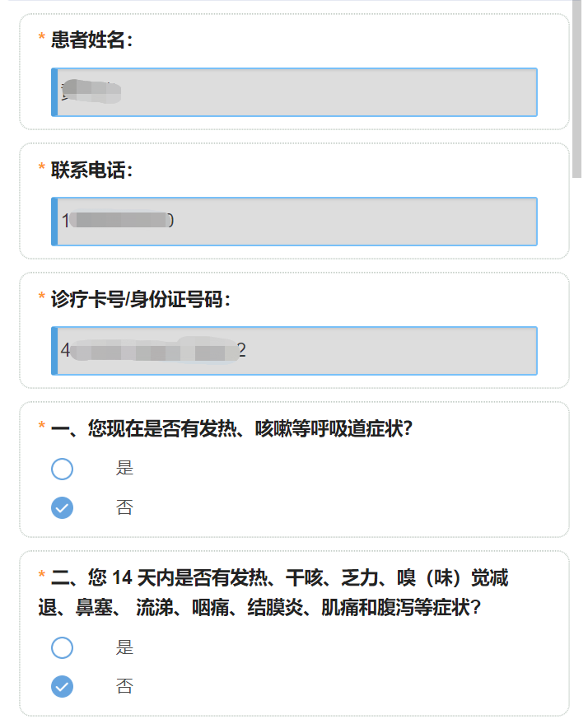Click the checked 否 radio for question 一
588x724 pixels.
coord(63,507)
